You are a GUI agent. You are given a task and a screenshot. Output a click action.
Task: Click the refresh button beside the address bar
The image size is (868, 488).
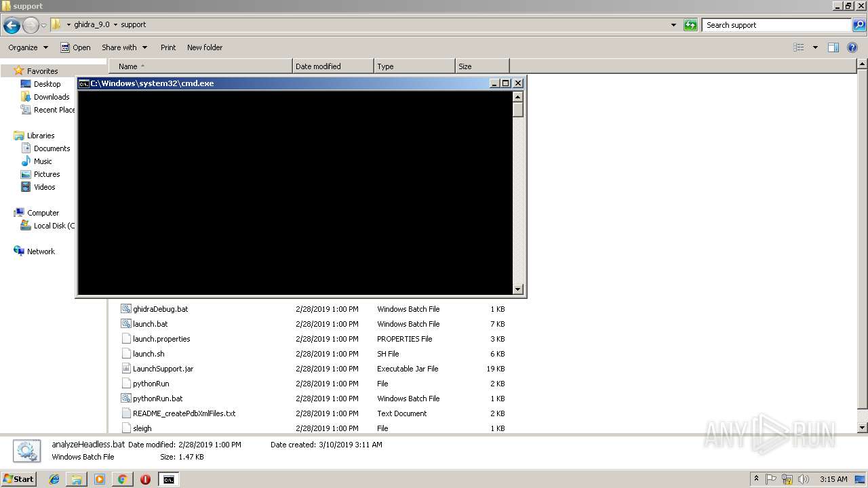[x=690, y=25]
